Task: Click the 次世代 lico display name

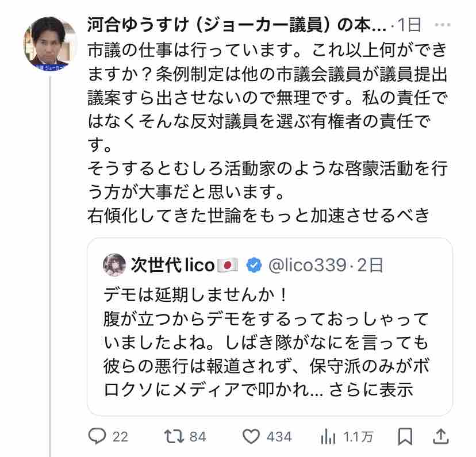Action: [172, 265]
